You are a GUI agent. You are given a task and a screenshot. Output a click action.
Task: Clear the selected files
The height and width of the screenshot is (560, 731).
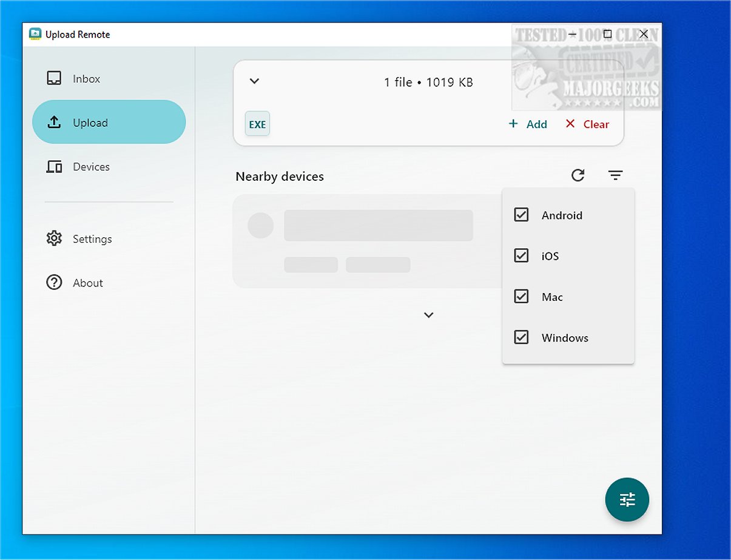point(587,124)
